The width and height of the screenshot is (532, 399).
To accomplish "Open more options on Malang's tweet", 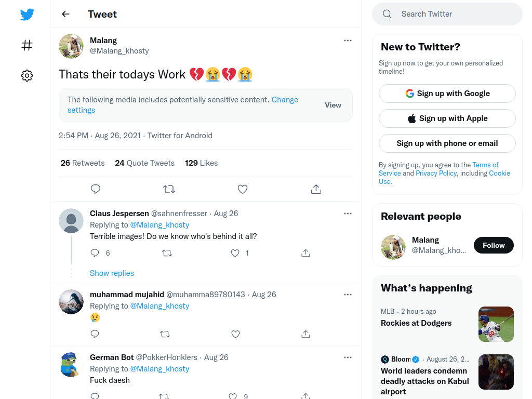I will [348, 41].
